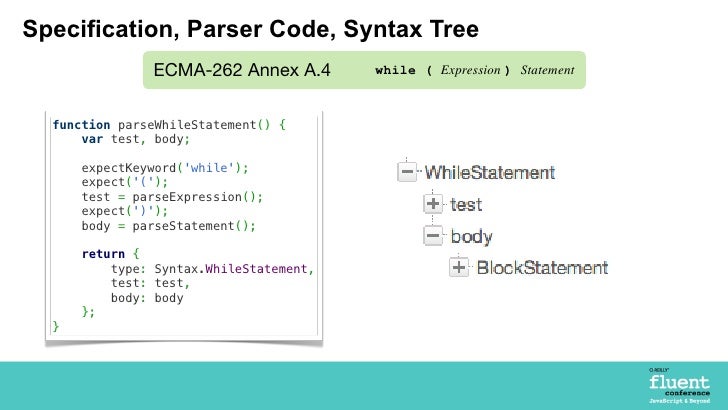Click 'function parseWhileStatement() {' code line

tap(169, 125)
